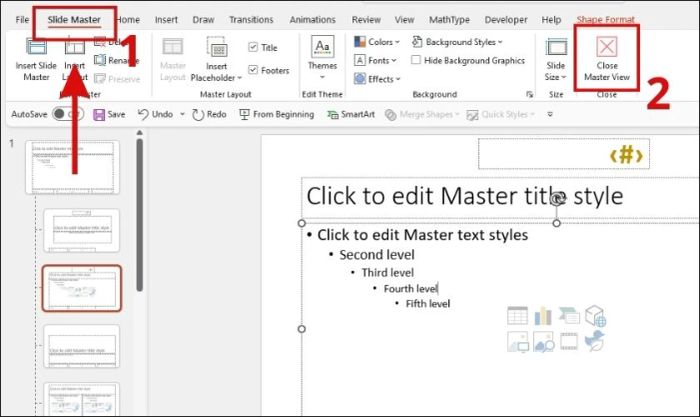This screenshot has height=417, width=700.
Task: Open the Slide Size menu
Action: (556, 59)
